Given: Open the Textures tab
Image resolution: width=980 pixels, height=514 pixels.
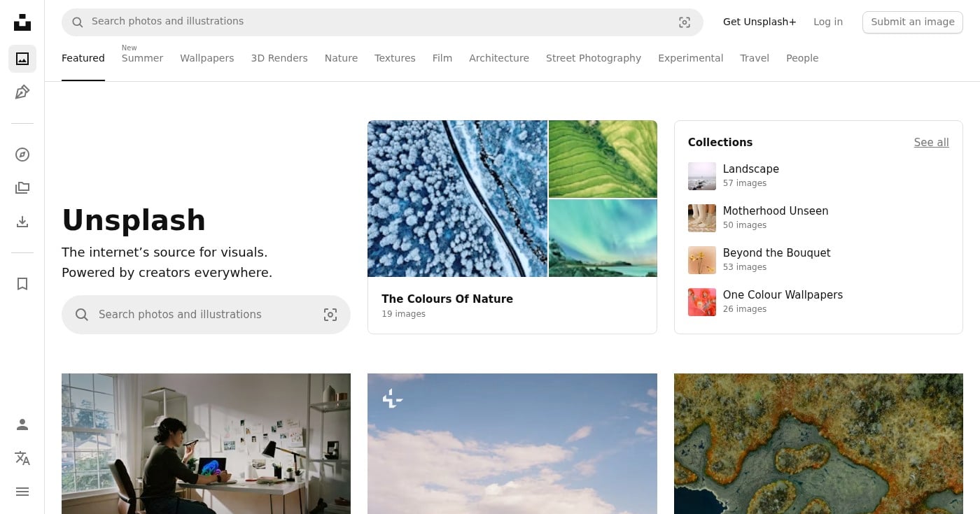Looking at the screenshot, I should pos(395,58).
